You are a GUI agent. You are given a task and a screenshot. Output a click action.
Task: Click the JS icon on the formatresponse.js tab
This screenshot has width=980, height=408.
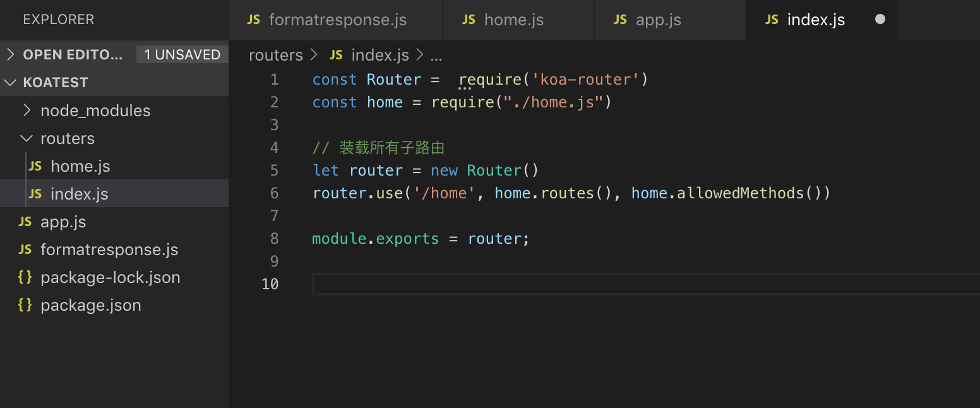254,20
